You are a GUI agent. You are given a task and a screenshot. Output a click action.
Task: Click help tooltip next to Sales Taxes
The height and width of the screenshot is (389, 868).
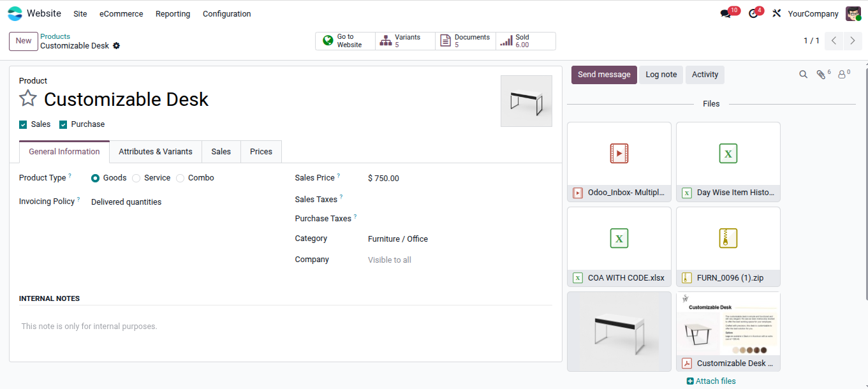tap(341, 197)
